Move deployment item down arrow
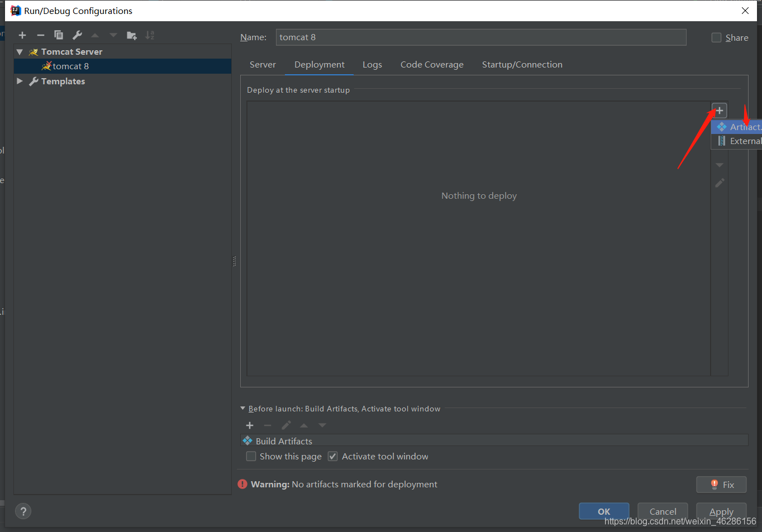 pyautogui.click(x=720, y=165)
